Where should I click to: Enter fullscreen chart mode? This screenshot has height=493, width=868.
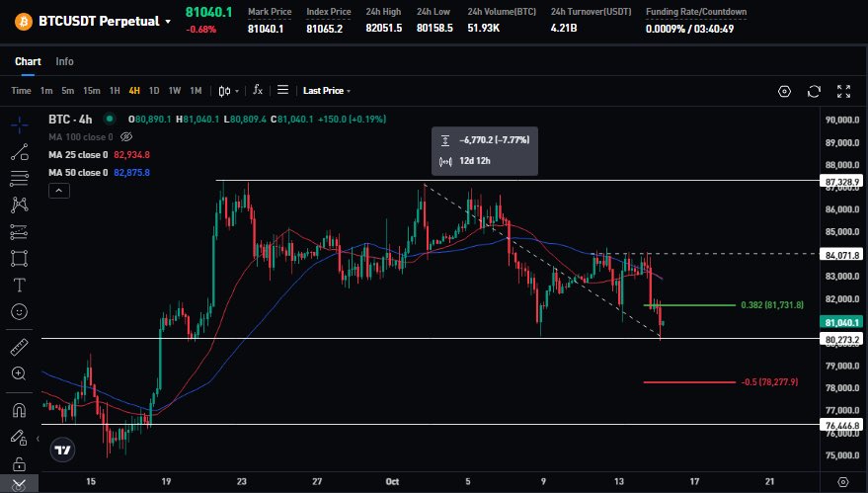tap(843, 92)
